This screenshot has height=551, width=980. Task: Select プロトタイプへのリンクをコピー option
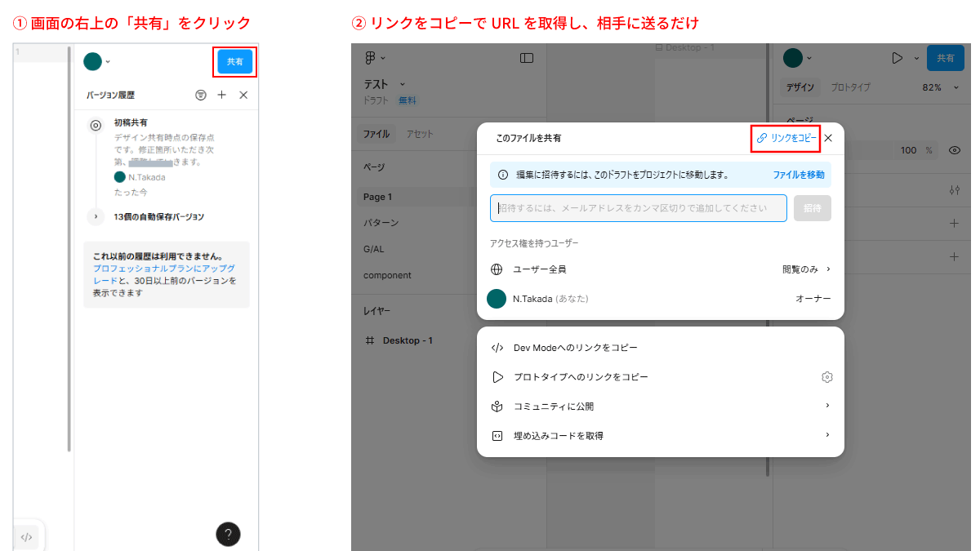(580, 377)
